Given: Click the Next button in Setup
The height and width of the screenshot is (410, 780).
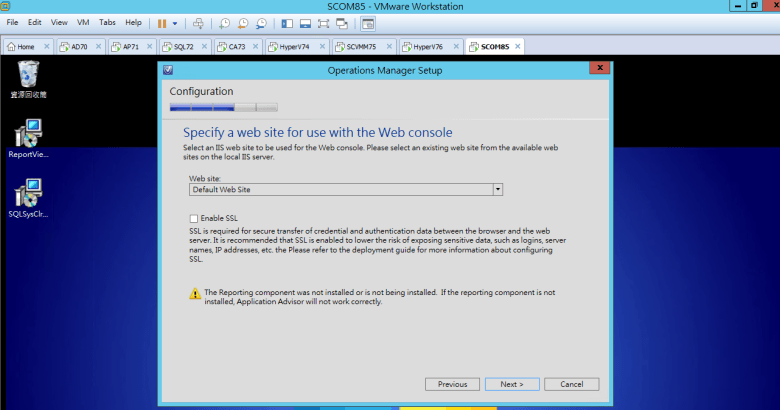Looking at the screenshot, I should pyautogui.click(x=512, y=384).
